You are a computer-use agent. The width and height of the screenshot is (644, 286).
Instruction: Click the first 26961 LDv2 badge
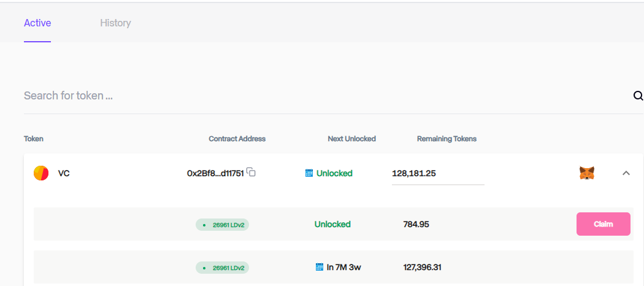point(222,225)
